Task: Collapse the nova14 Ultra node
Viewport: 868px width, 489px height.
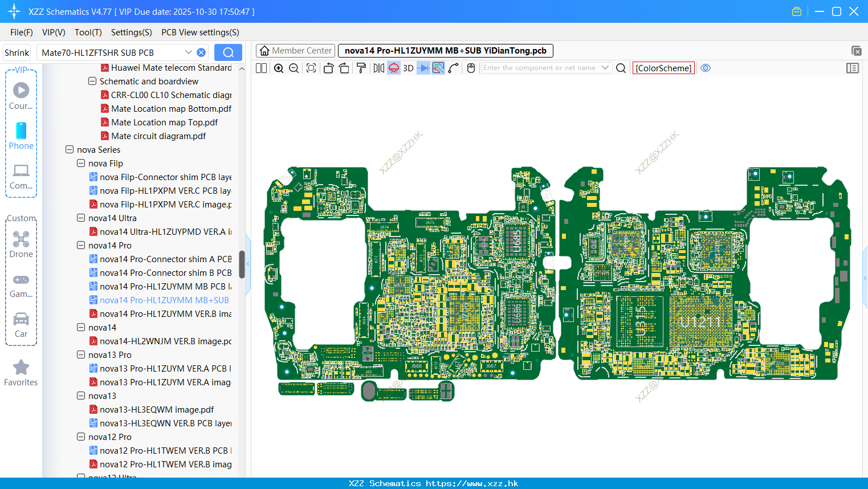Action: tap(81, 218)
